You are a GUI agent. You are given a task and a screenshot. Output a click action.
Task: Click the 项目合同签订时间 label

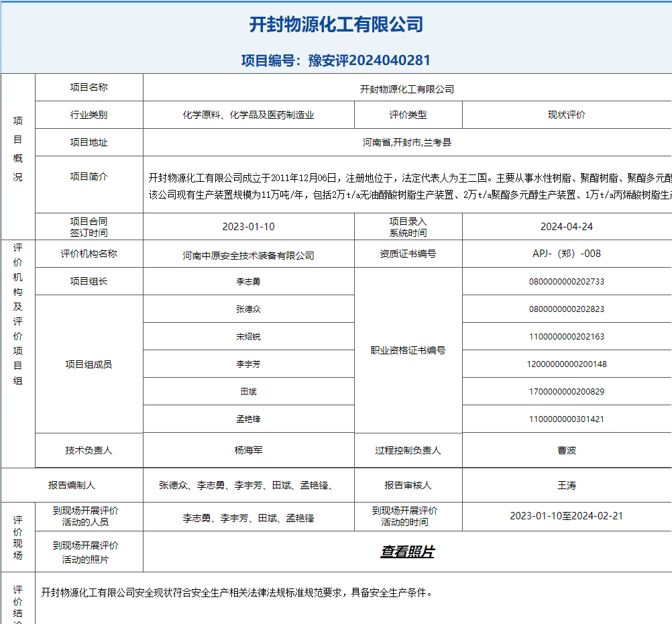(x=89, y=227)
